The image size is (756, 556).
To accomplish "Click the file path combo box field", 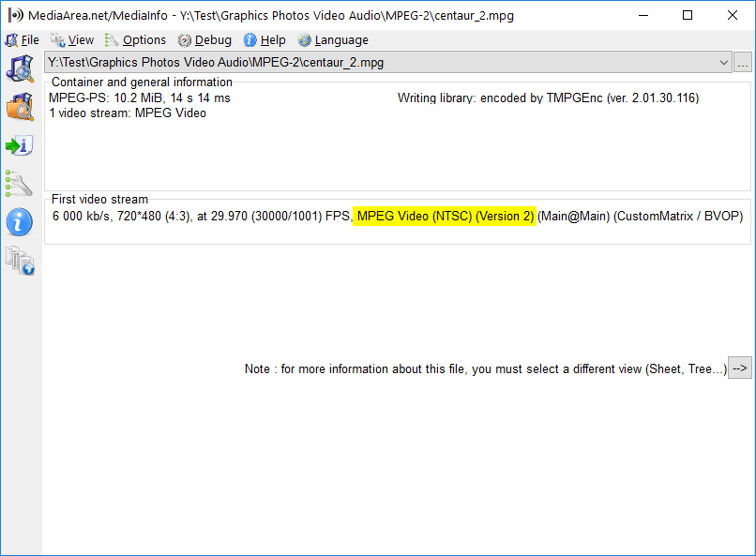I will [388, 63].
